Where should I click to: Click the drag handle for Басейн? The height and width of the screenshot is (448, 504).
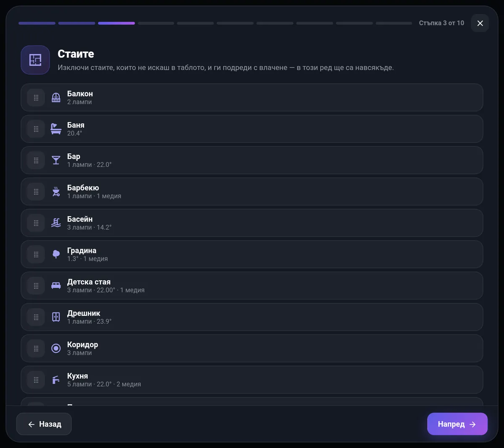tap(36, 223)
